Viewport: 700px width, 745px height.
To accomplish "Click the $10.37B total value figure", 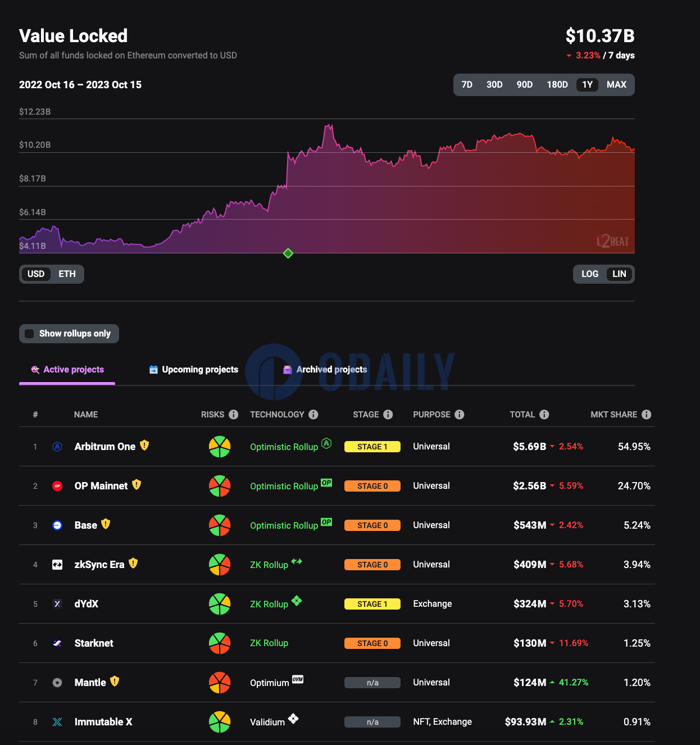I will tap(600, 36).
